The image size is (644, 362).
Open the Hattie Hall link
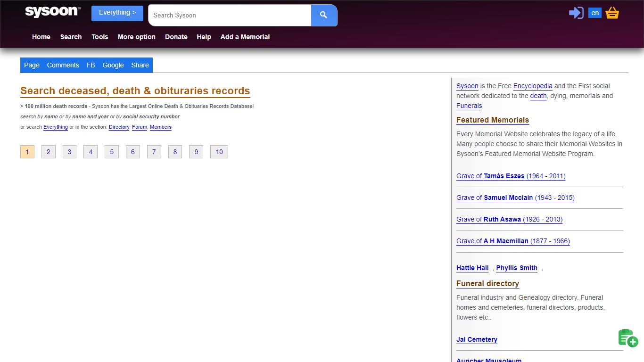point(472,268)
